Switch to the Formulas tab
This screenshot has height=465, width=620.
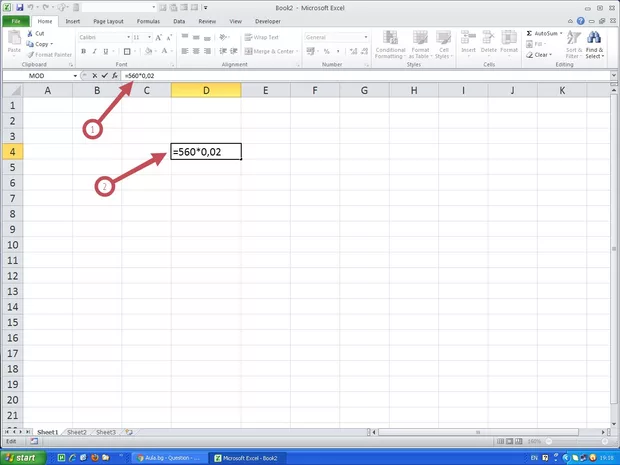(148, 21)
